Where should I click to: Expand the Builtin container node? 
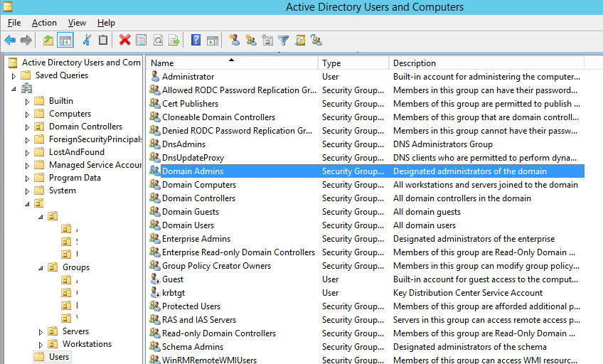coord(28,102)
